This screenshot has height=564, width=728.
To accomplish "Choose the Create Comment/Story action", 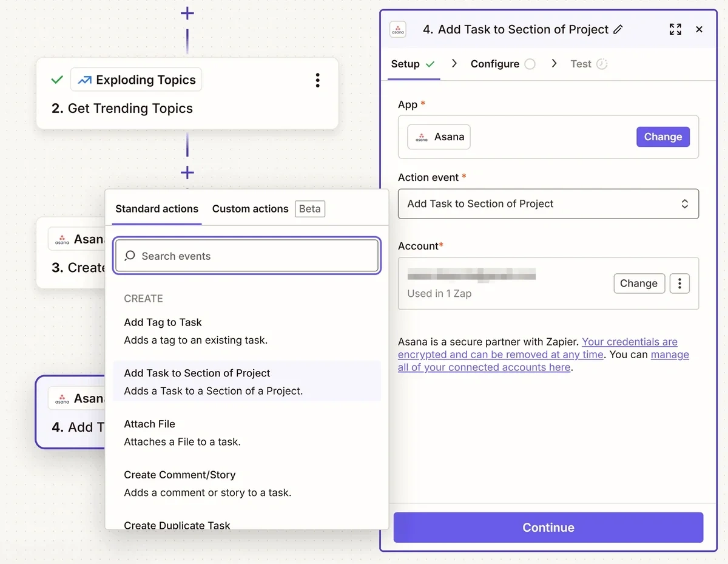I will point(247,483).
